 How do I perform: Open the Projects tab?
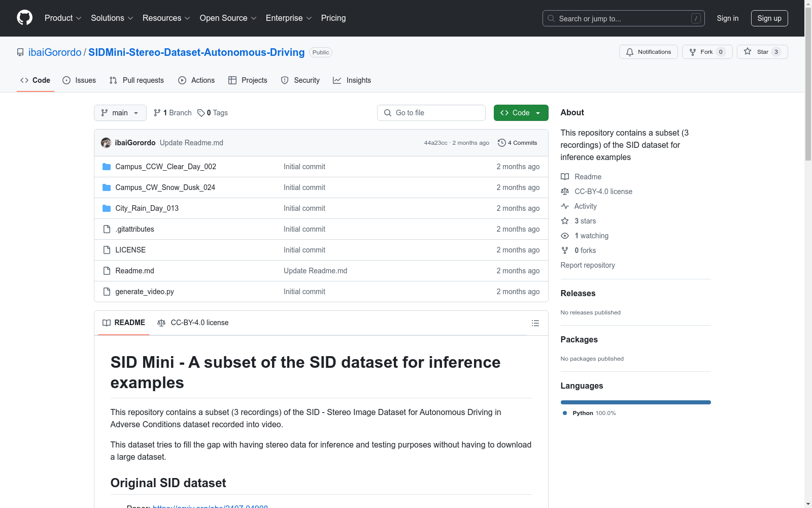click(248, 80)
